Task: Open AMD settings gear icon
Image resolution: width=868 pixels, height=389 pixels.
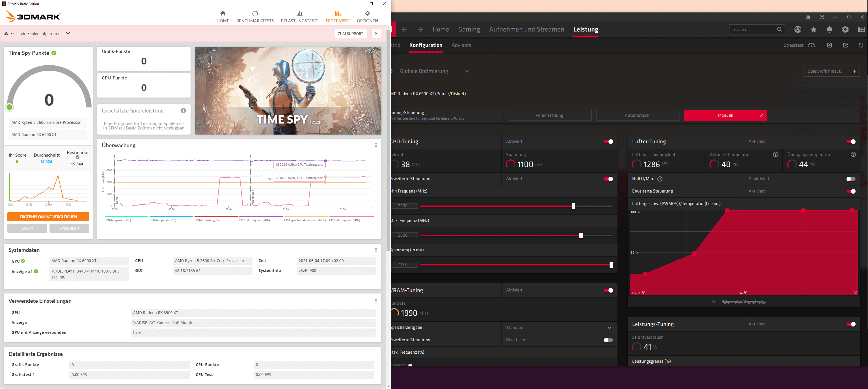Action: pos(845,30)
